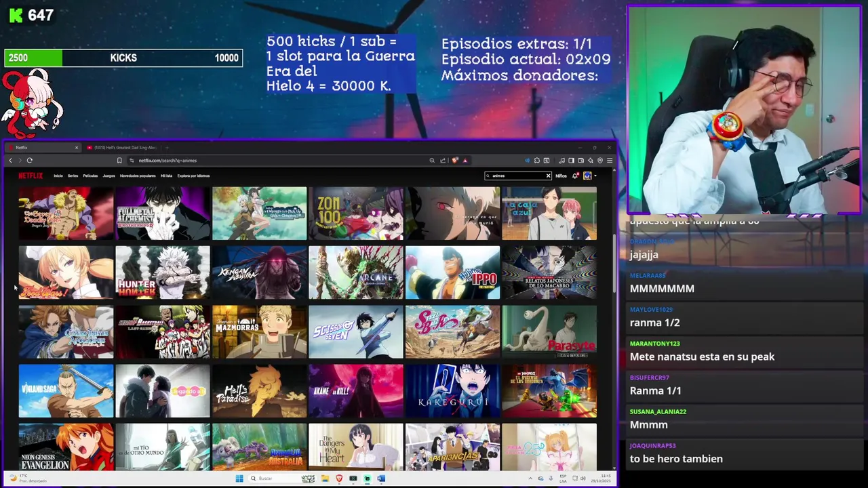
Task: Open Relatos japoneses de lo macabro thumbnail
Action: coord(549,272)
